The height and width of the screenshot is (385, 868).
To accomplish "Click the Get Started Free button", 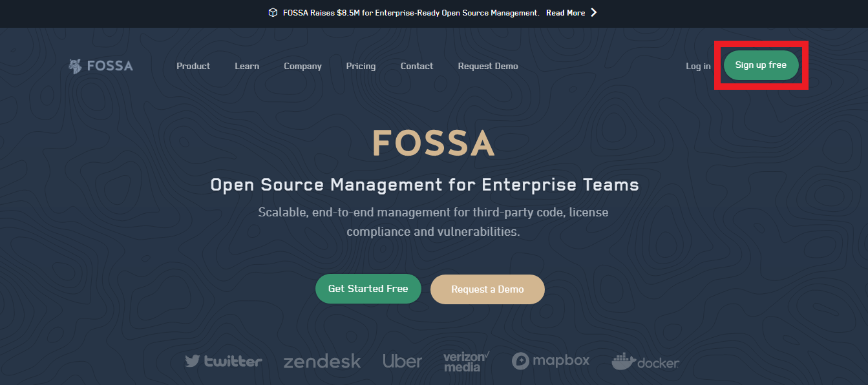I will point(368,288).
